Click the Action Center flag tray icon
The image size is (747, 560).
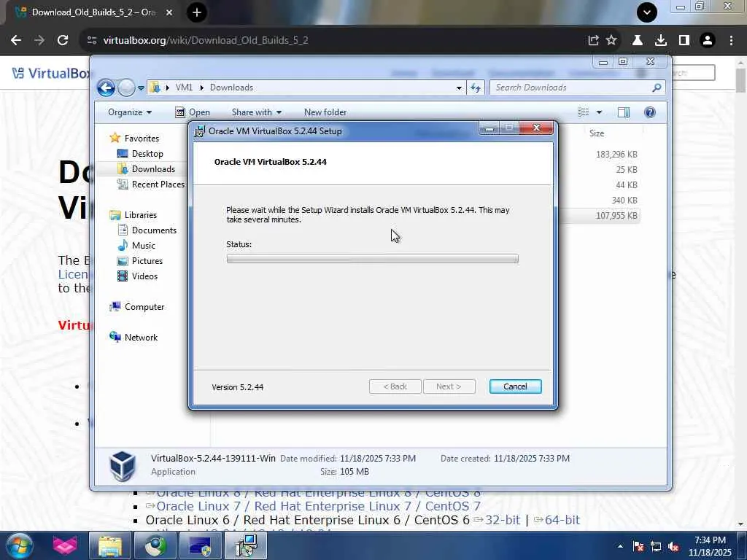tap(638, 546)
